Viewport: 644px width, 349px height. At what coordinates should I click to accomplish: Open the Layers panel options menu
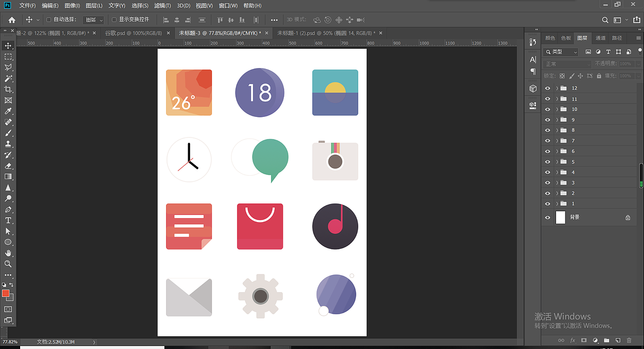pos(639,38)
